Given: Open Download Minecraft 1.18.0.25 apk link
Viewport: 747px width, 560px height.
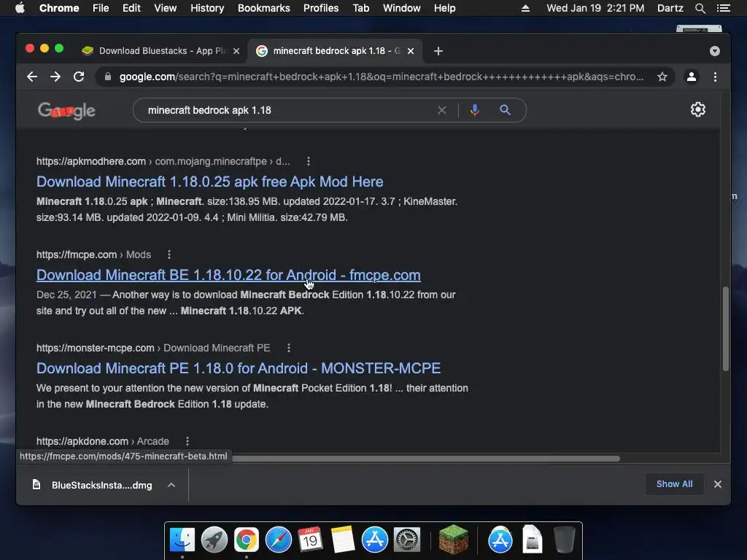Looking at the screenshot, I should (209, 182).
